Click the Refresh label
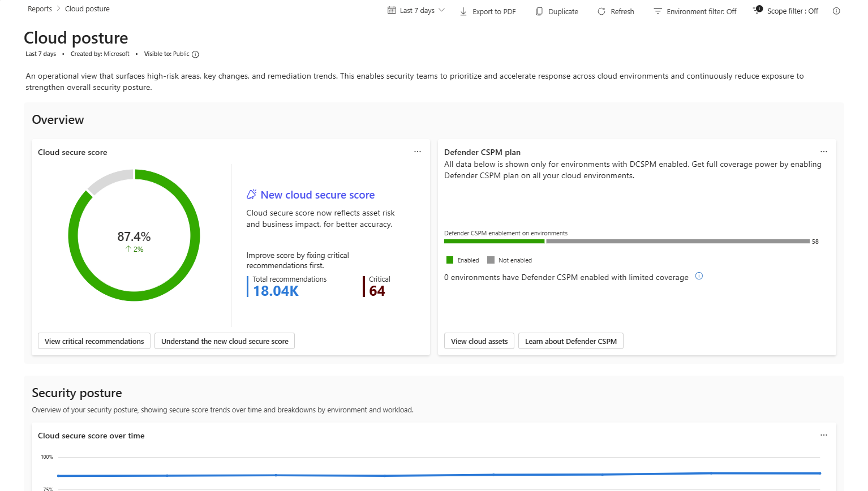The width and height of the screenshot is (868, 491). pyautogui.click(x=622, y=11)
